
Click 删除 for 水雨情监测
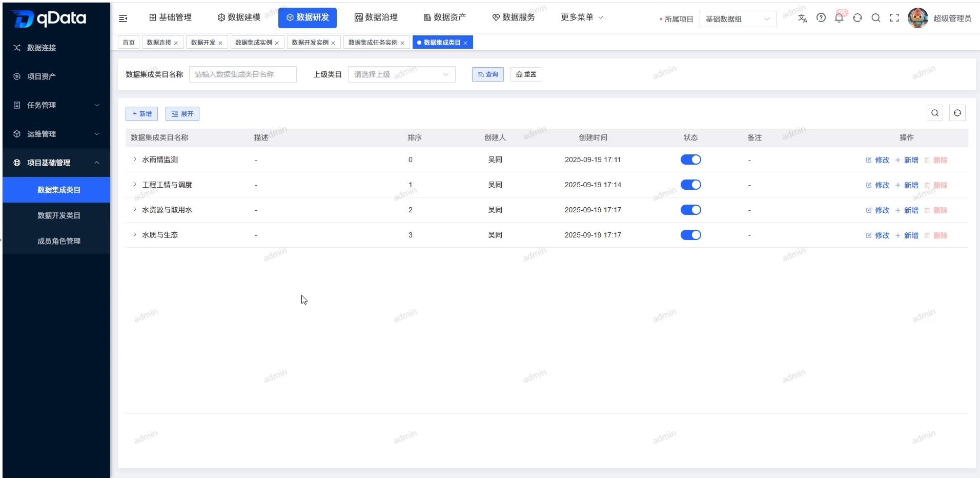pos(936,160)
